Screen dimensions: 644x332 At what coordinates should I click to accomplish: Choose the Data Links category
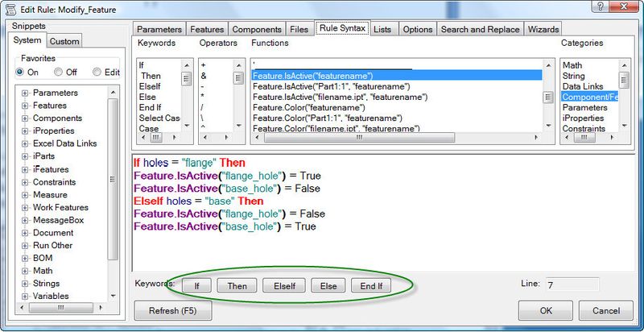tap(583, 86)
